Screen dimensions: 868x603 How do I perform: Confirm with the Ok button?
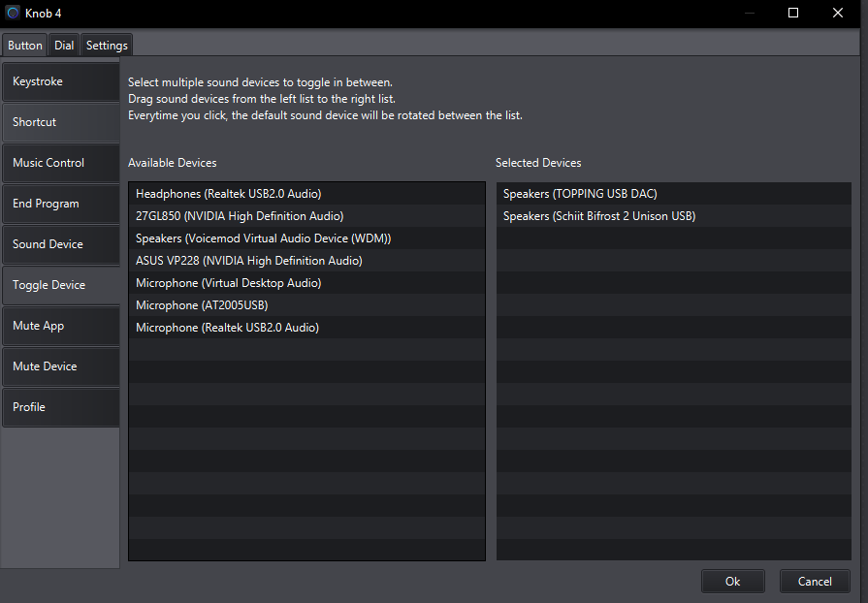[x=732, y=581]
